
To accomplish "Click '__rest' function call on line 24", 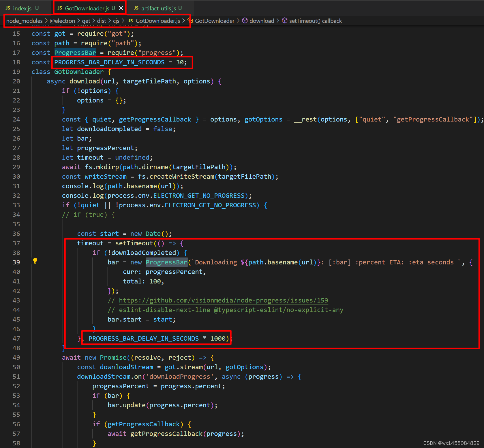I will point(305,120).
